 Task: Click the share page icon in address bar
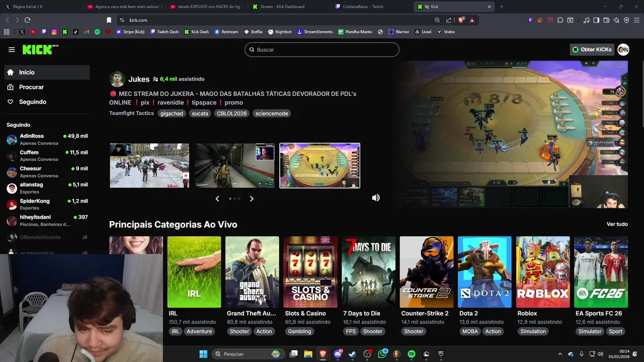pyautogui.click(x=449, y=20)
